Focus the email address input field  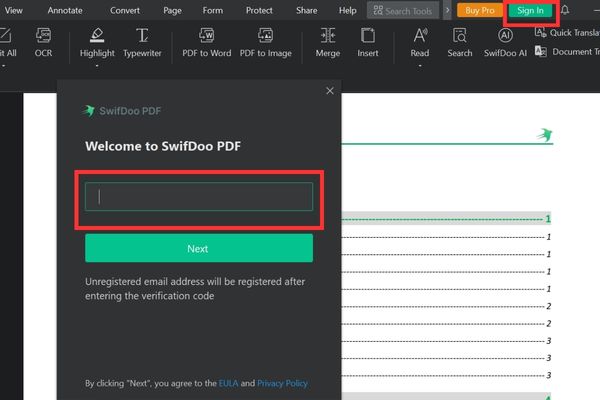(199, 197)
